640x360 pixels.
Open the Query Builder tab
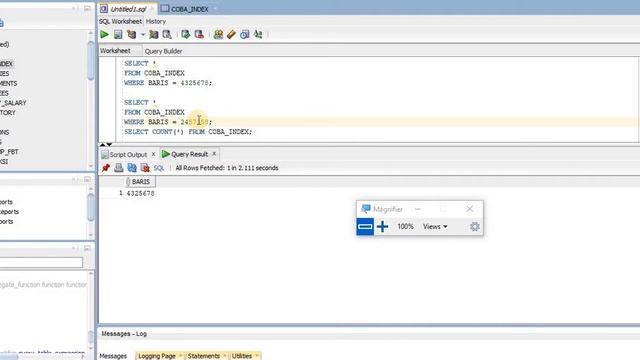point(163,51)
